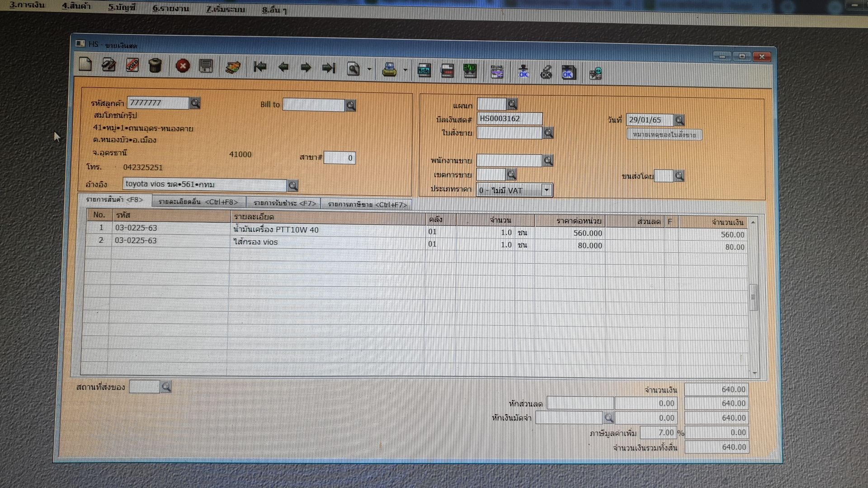Image resolution: width=868 pixels, height=488 pixels.
Task: Click the VAT percent field 7.00
Action: 658,432
